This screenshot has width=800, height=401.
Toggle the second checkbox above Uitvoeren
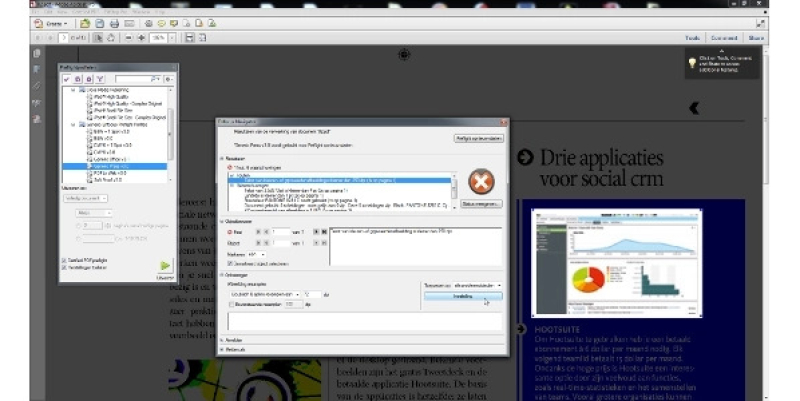tap(65, 267)
